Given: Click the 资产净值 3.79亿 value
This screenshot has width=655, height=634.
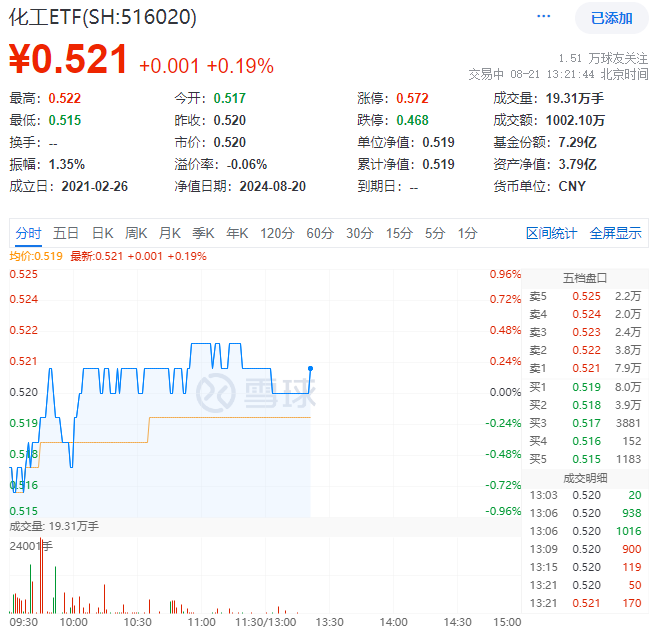Looking at the screenshot, I should tap(577, 164).
